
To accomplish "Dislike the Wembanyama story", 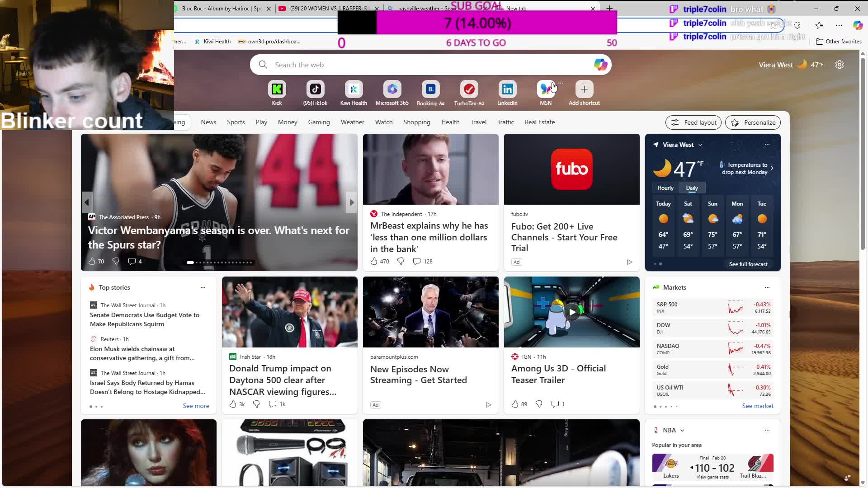I will pyautogui.click(x=116, y=261).
